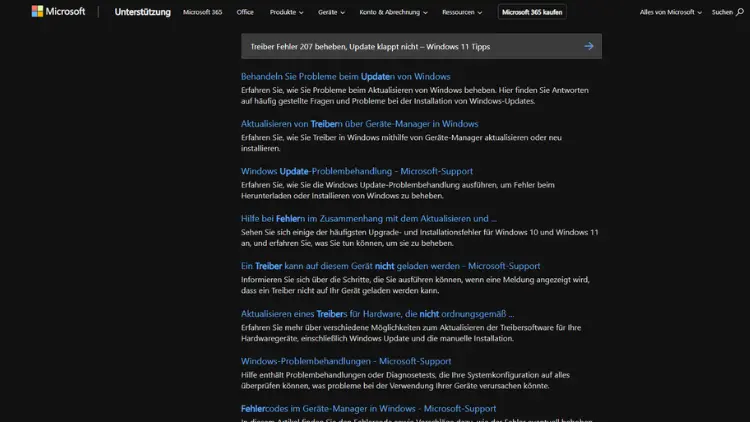Viewport: 750px width, 422px height.
Task: Open 'Windows-Problembehandlungen - Microsoft-Support' result
Action: point(346,361)
